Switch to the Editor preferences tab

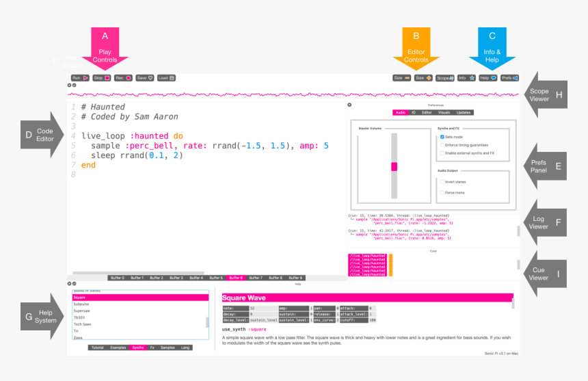tap(427, 112)
